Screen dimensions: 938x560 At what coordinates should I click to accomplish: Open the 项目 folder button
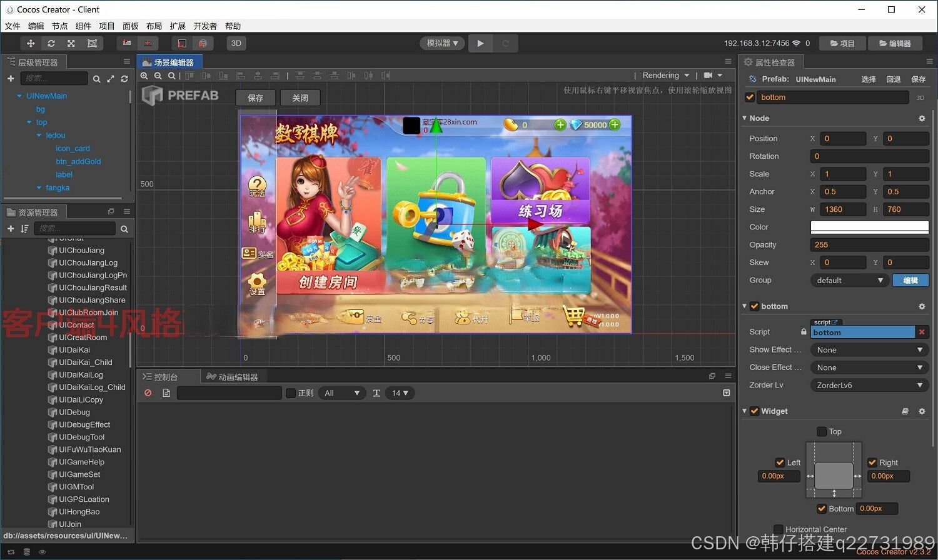(842, 43)
